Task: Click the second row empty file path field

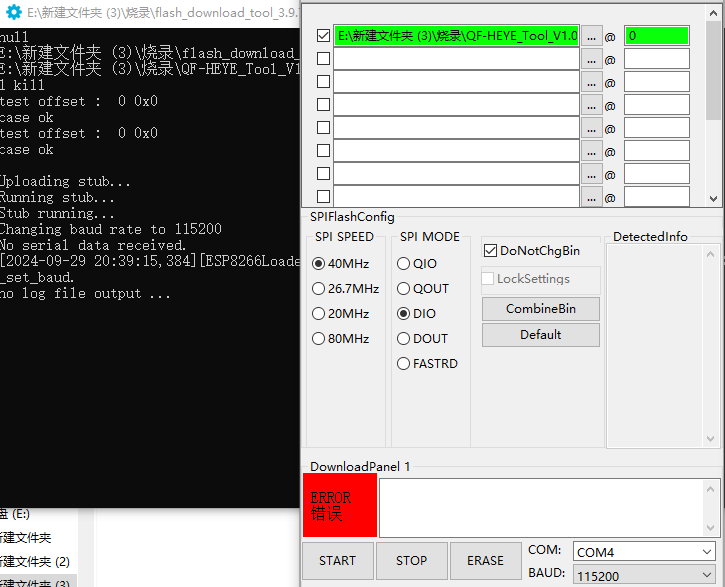Action: [x=456, y=59]
